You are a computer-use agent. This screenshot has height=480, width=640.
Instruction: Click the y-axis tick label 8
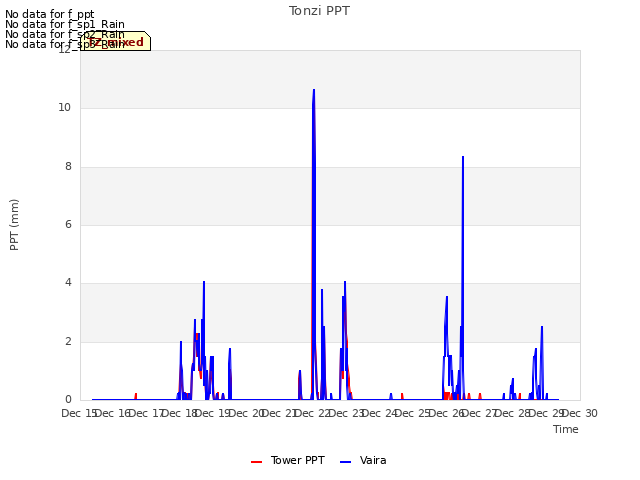(68, 167)
